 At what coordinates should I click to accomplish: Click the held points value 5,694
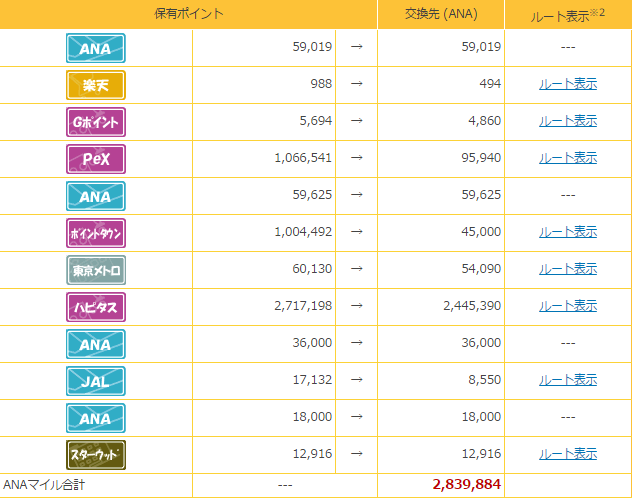[316, 121]
